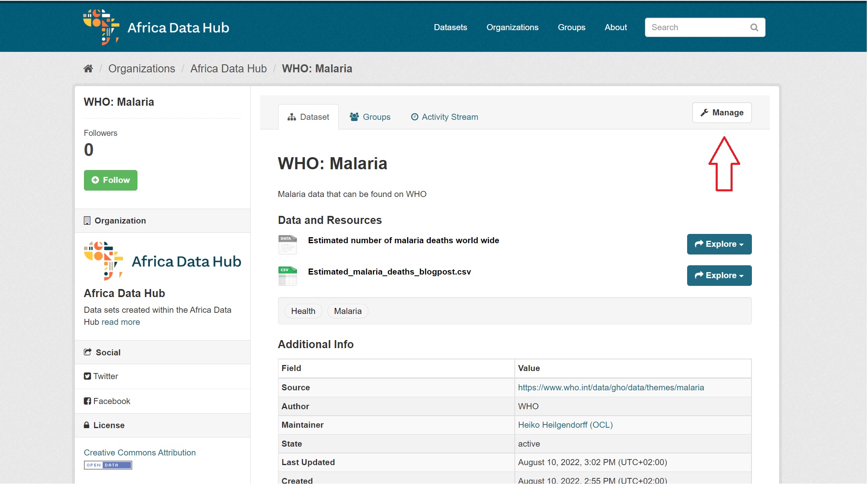Screen dimensions: 868x484
Task: Open the Twitter share link
Action: 101,376
